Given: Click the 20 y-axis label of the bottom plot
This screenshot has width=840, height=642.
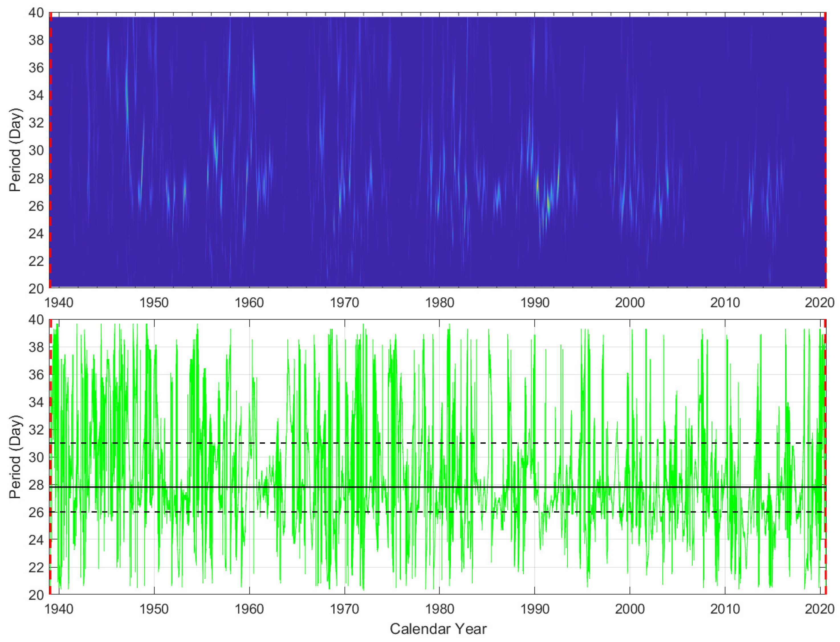Looking at the screenshot, I should point(36,595).
